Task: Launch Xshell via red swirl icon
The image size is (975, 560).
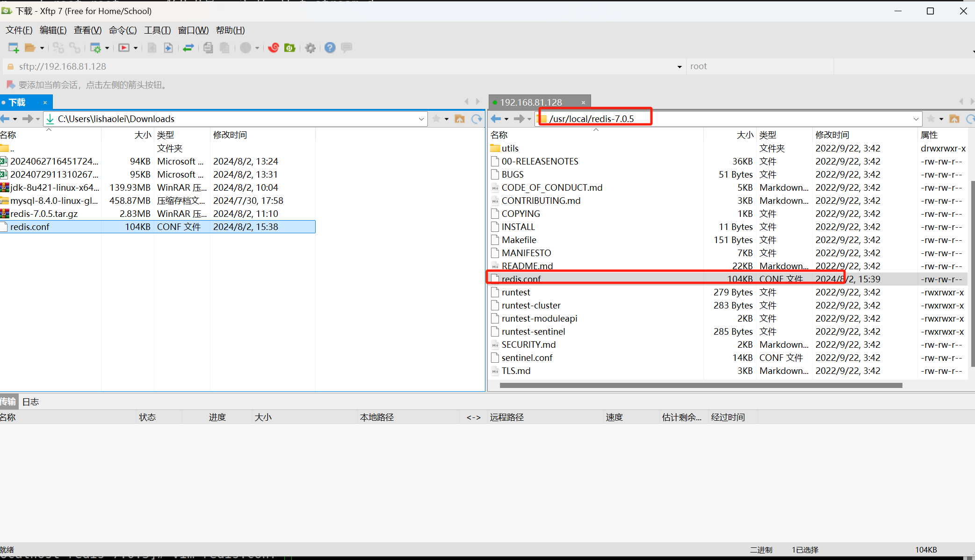Action: (274, 48)
